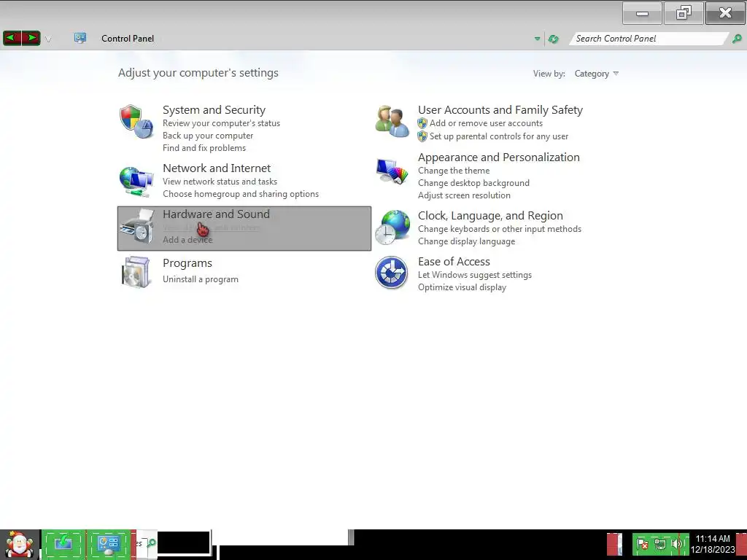This screenshot has height=560, width=747.
Task: Click Find and fix problems
Action: pyautogui.click(x=204, y=148)
